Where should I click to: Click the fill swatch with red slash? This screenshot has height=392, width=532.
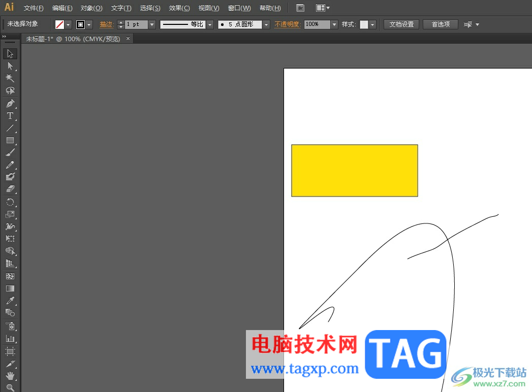60,24
